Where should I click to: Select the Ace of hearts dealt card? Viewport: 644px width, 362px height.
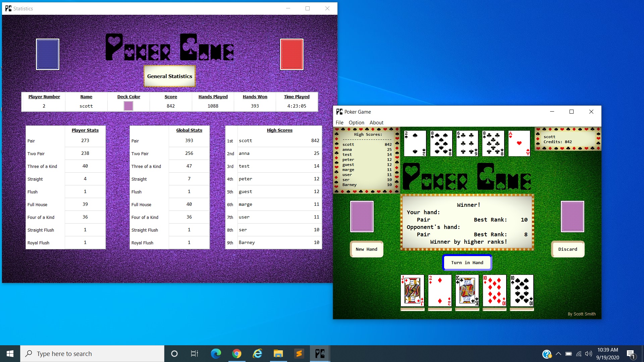tap(519, 143)
